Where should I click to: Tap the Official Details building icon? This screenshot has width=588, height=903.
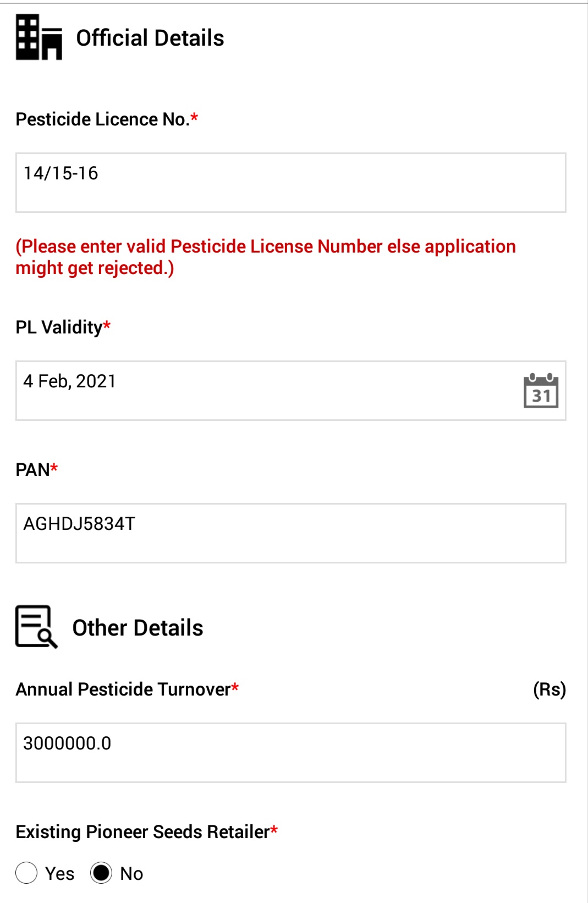(39, 37)
